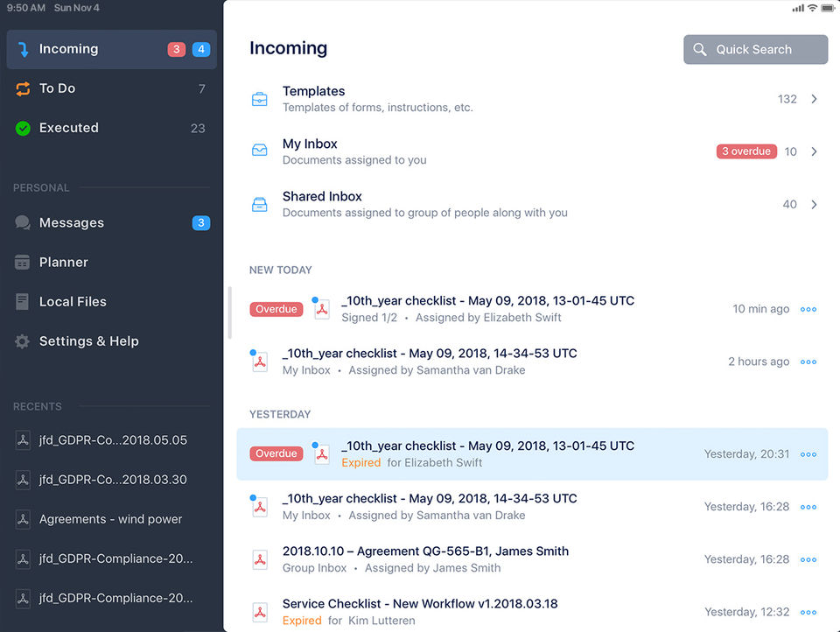
Task: Click the sidebar divider scroll handle
Action: pos(230,313)
